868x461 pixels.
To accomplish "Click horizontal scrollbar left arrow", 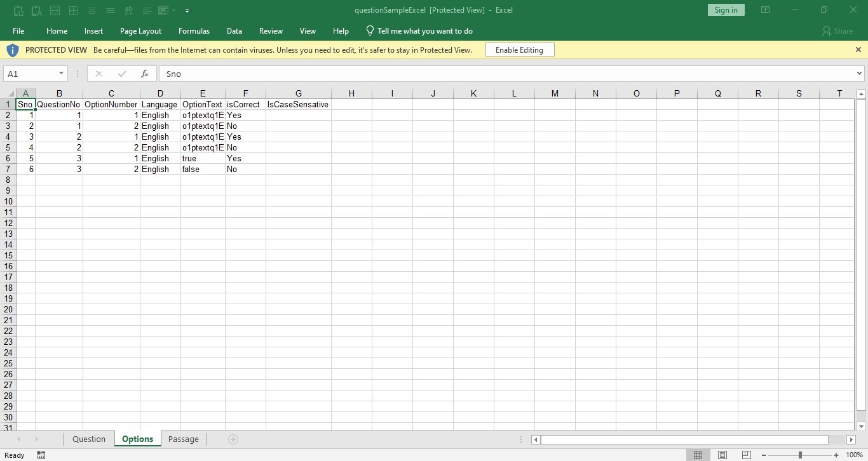I will tap(536, 439).
